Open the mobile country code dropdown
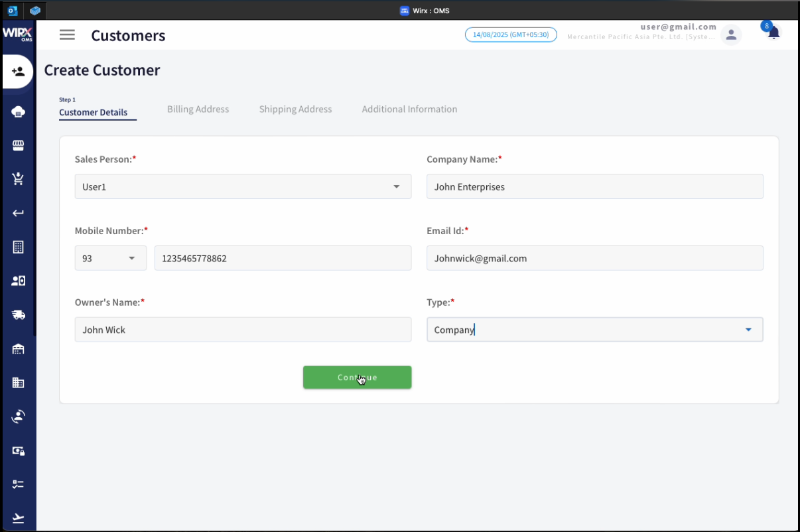 [x=111, y=258]
